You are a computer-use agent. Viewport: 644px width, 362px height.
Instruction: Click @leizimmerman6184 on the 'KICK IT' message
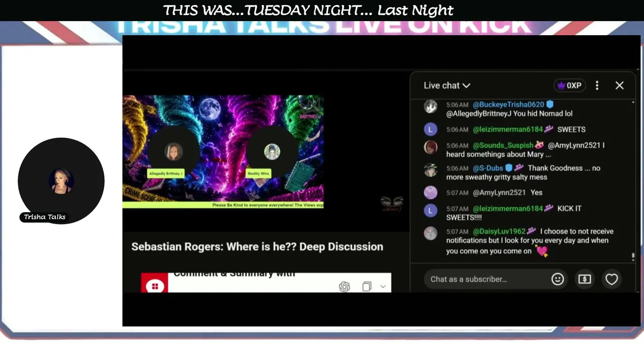tap(508, 208)
